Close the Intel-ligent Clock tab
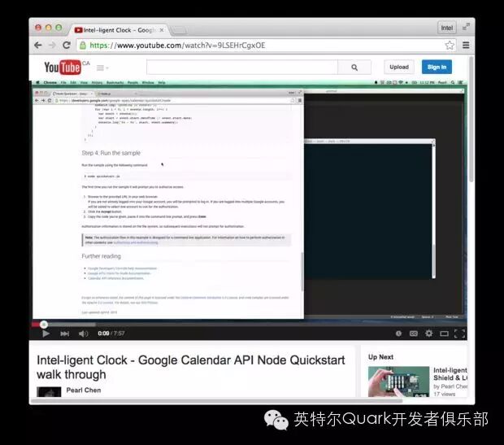 click(x=162, y=30)
